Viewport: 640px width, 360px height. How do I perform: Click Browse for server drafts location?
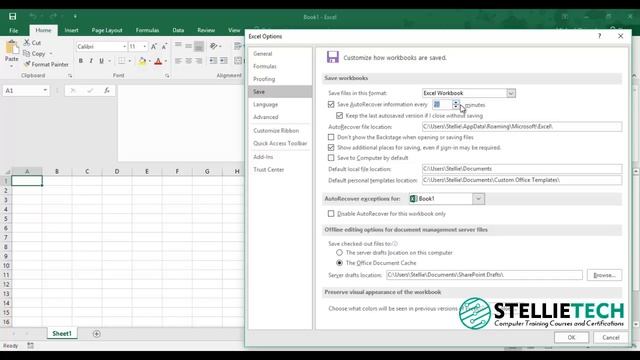click(604, 275)
